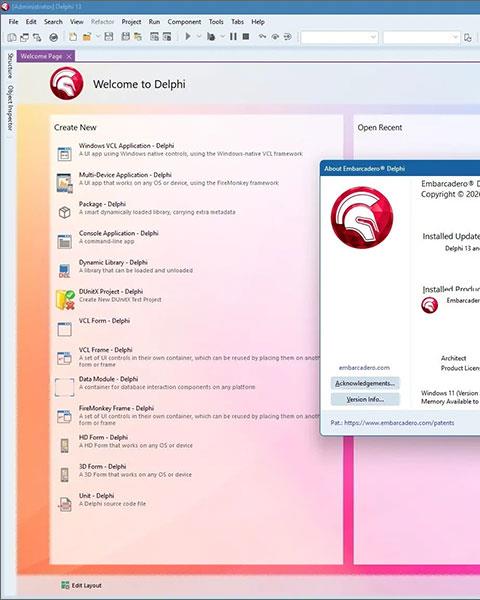Open the Tools menu
Screen dimensions: 480x600
tap(216, 22)
